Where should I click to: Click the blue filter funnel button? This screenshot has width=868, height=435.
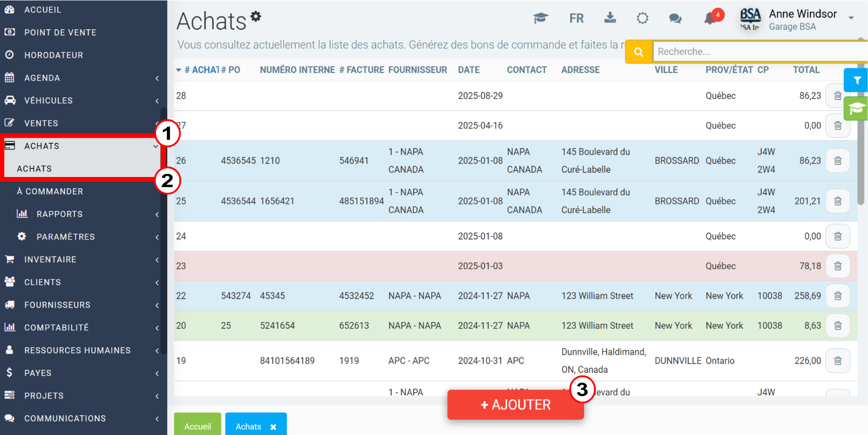[856, 81]
